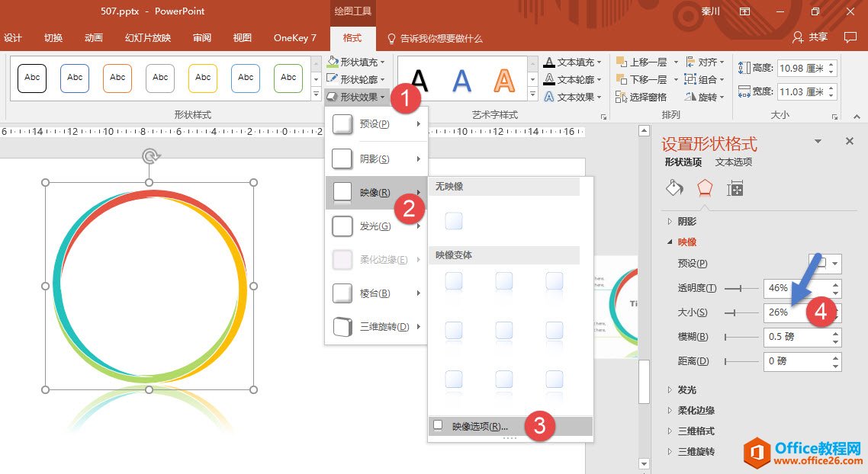This screenshot has height=474, width=868.
Task: Expand the Shadow (阴影) section in pane
Action: (x=686, y=221)
